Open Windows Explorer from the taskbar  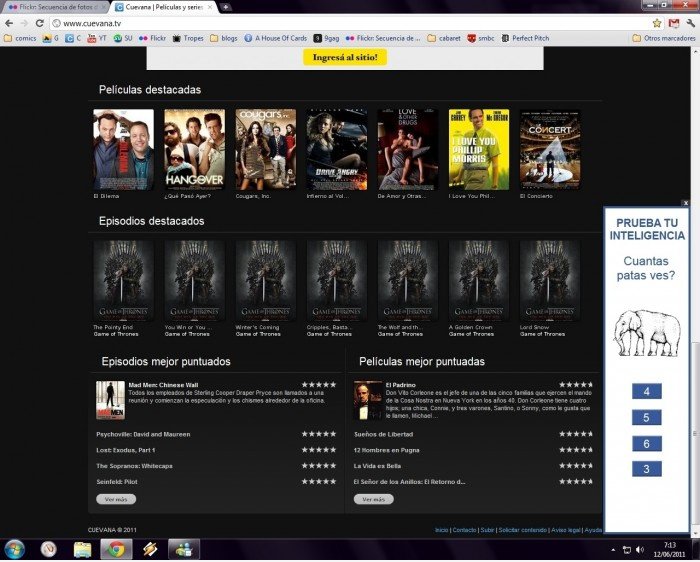pyautogui.click(x=82, y=550)
